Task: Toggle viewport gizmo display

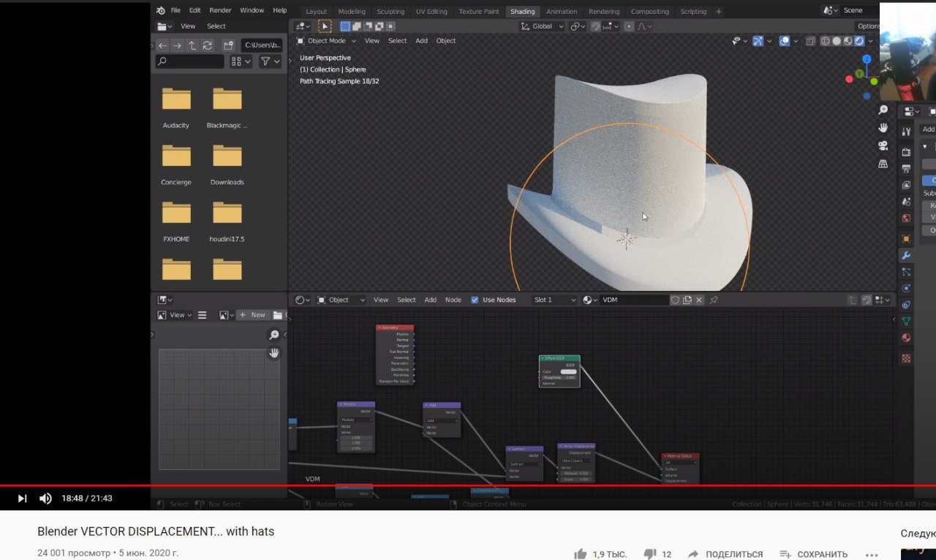Action: click(758, 41)
